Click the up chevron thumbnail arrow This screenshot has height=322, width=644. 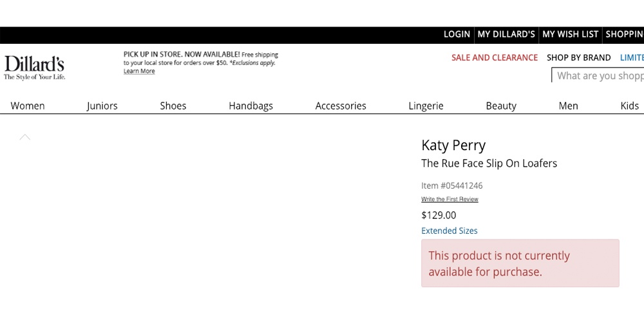[x=25, y=137]
